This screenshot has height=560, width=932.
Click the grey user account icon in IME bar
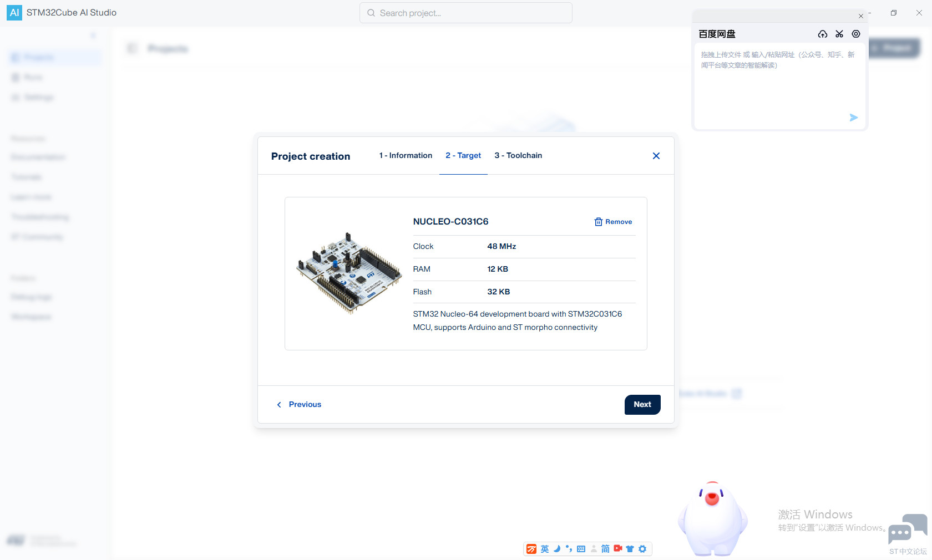pos(594,549)
